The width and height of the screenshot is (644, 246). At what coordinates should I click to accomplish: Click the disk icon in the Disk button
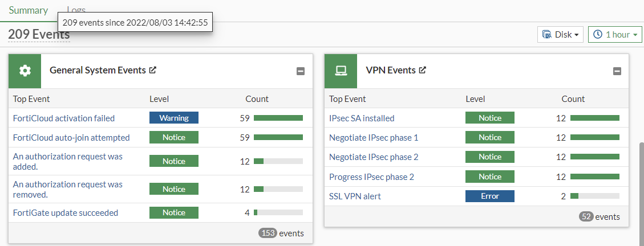(547, 34)
